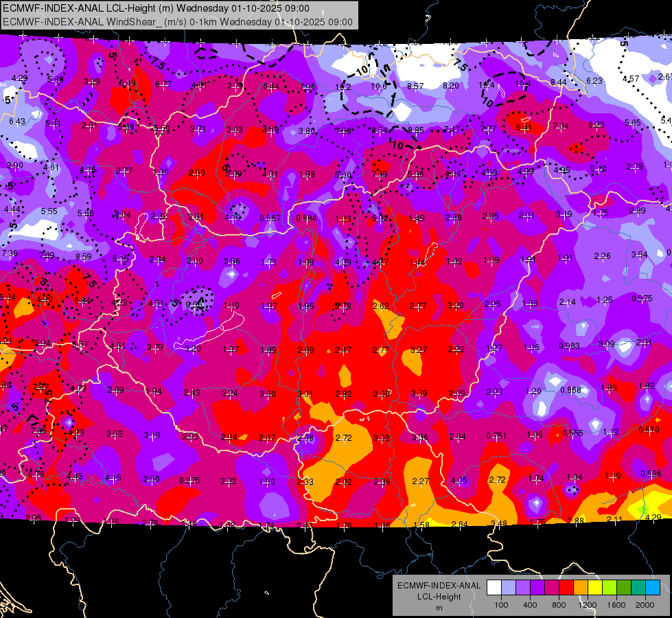This screenshot has height=618, width=672.
Task: Click the 2000 tick label in legend
Action: pos(645,605)
